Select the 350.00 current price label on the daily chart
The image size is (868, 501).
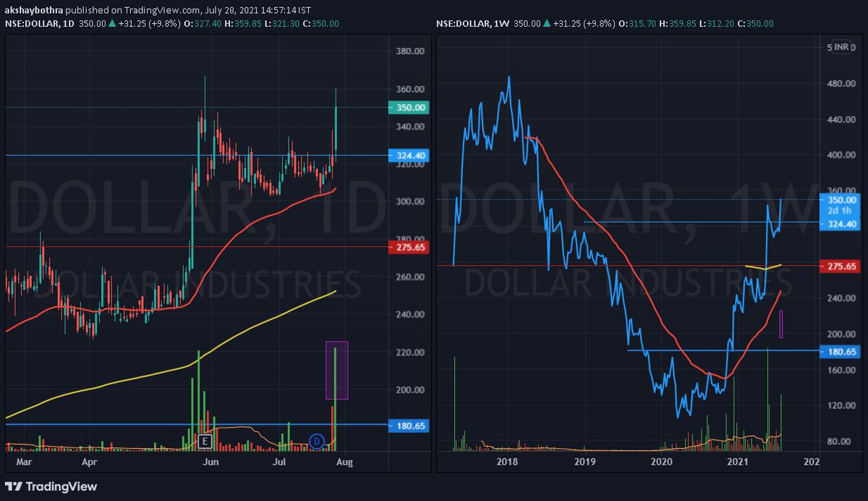pos(409,107)
